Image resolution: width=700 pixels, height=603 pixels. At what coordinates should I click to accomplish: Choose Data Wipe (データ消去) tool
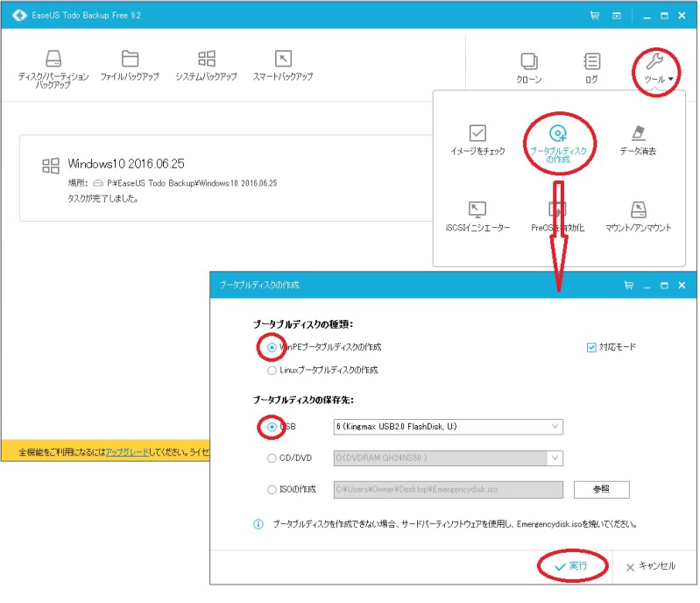click(x=638, y=140)
